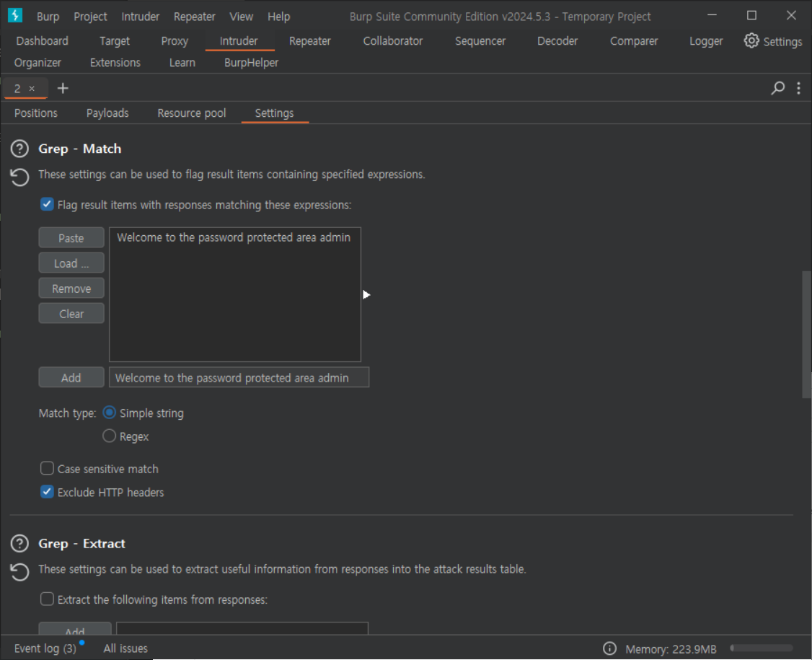Reset Grep - Match settings to defaults
Viewport: 812px width, 660px height.
tap(19, 177)
